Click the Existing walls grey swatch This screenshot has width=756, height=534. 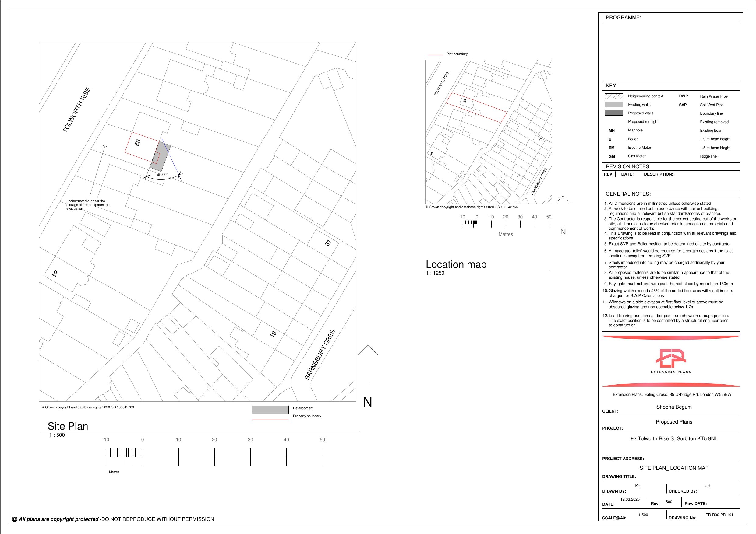(614, 105)
